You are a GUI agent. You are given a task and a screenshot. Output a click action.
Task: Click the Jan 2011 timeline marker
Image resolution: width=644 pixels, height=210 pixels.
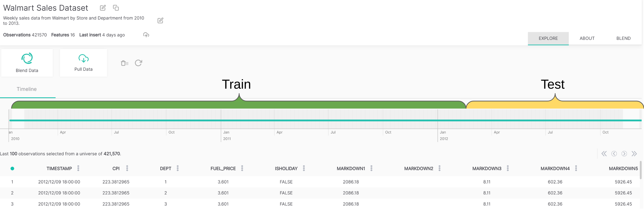point(227,135)
